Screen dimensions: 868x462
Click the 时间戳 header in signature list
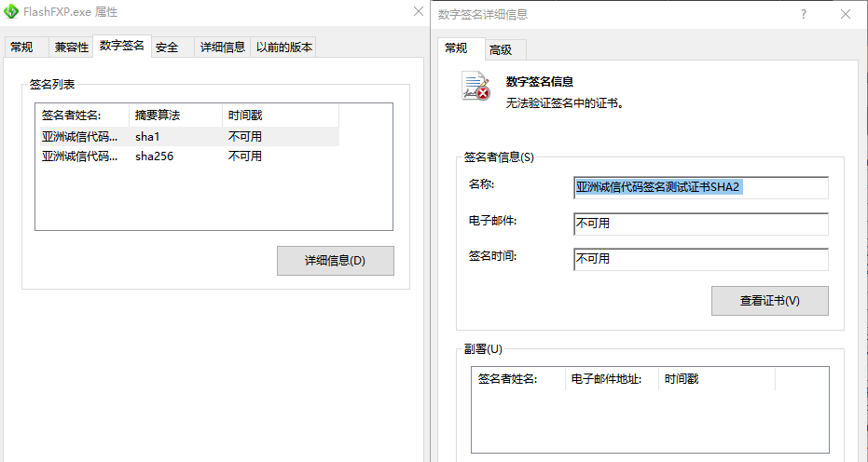coord(280,115)
